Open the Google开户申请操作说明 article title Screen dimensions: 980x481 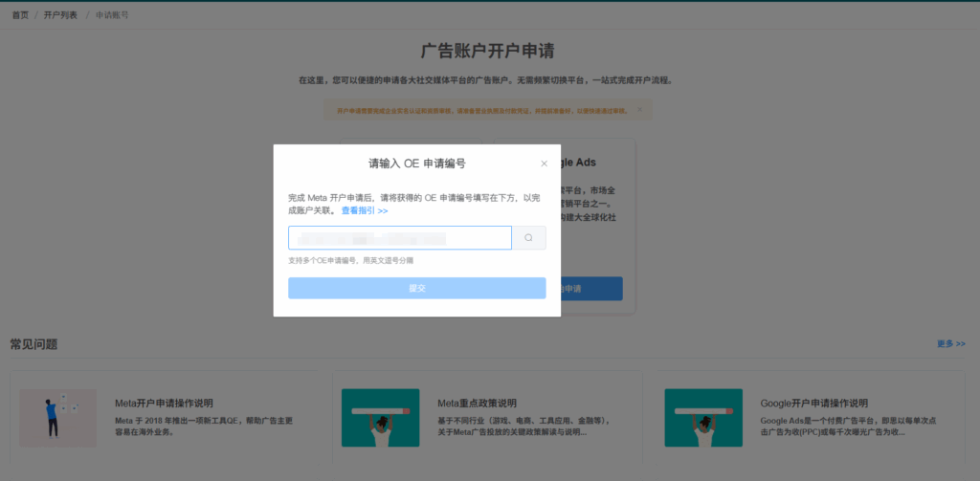(813, 403)
